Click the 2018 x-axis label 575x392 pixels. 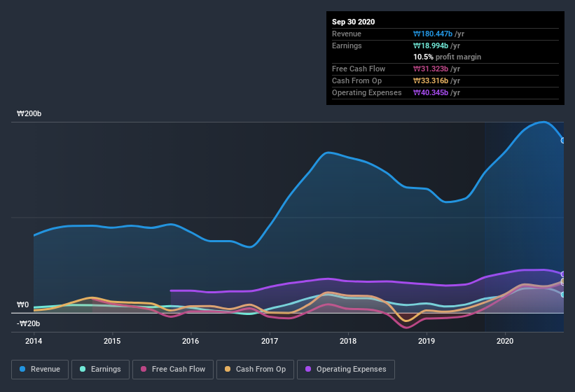347,341
